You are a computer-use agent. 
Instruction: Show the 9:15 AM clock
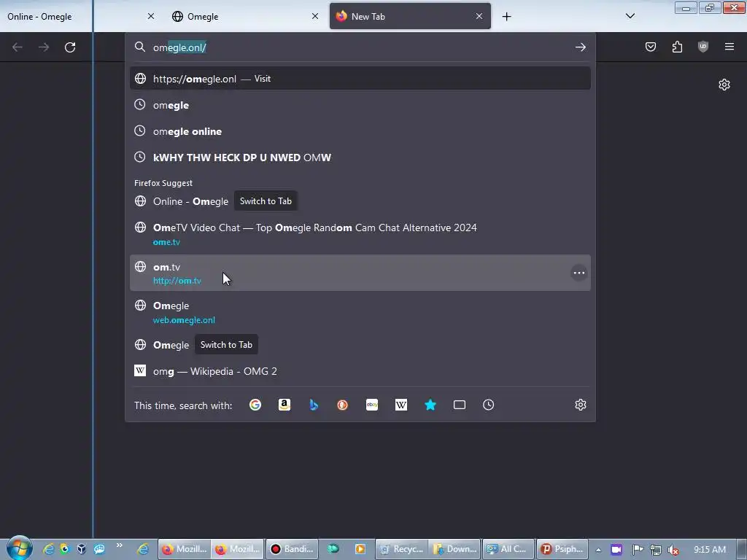tap(710, 550)
